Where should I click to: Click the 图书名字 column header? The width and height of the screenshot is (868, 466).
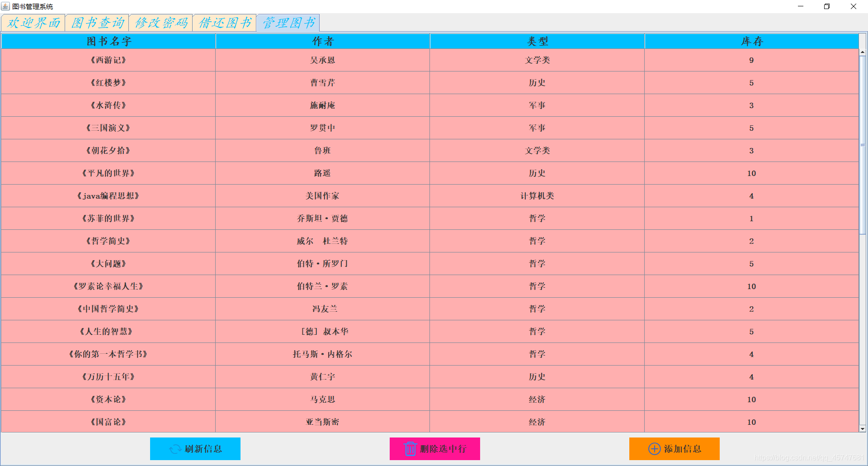click(108, 41)
